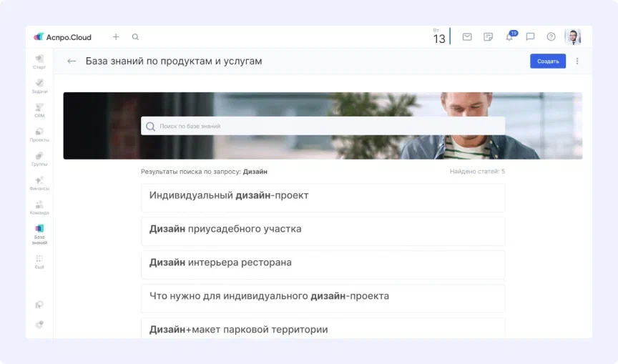
Task: Click the global search magnifier icon
Action: click(135, 37)
